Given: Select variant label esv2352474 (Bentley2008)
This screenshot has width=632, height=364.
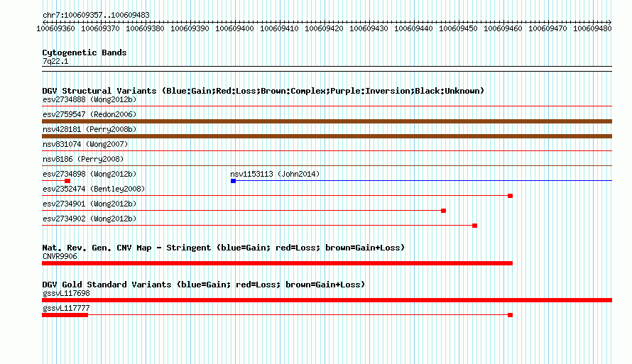Looking at the screenshot, I should point(94,189).
